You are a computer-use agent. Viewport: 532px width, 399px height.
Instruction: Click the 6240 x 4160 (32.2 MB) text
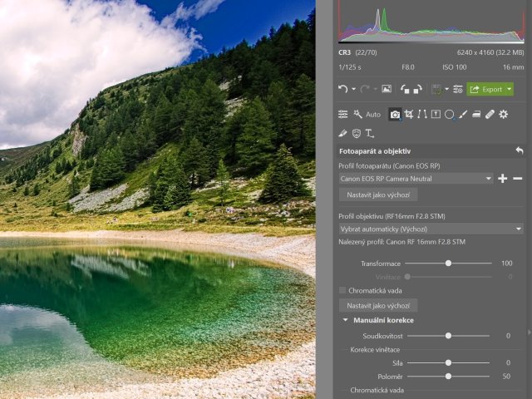[490, 52]
